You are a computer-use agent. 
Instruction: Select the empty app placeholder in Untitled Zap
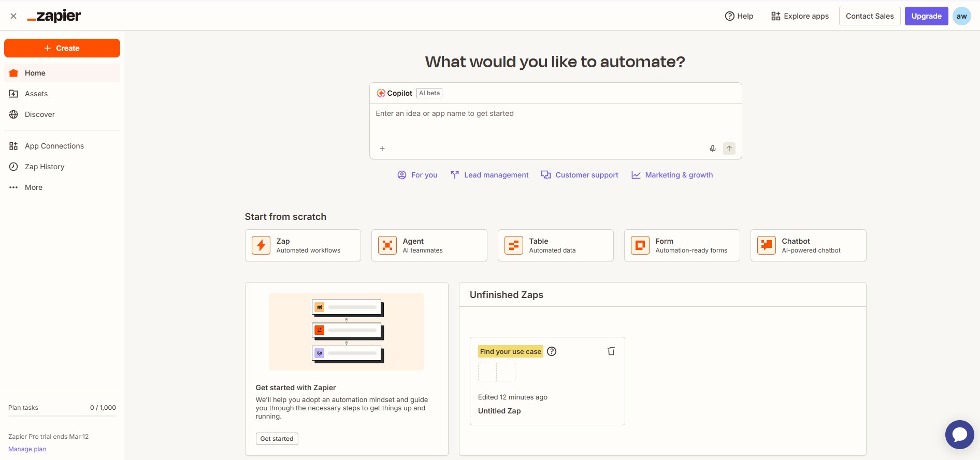[x=497, y=372]
